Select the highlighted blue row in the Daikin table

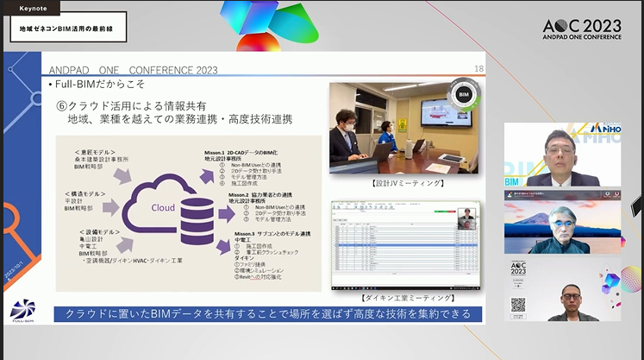coord(405,246)
